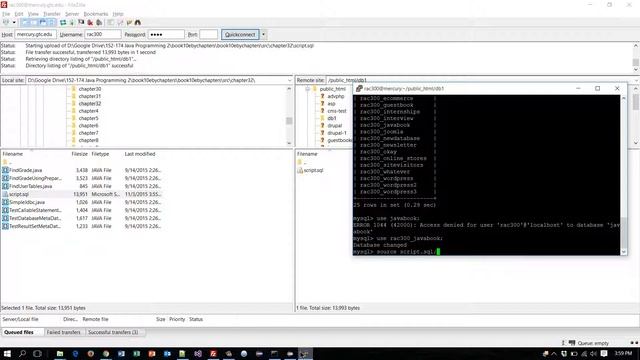The height and width of the screenshot is (360, 640).
Task: Toggle local directory tree display
Action: (34, 22)
